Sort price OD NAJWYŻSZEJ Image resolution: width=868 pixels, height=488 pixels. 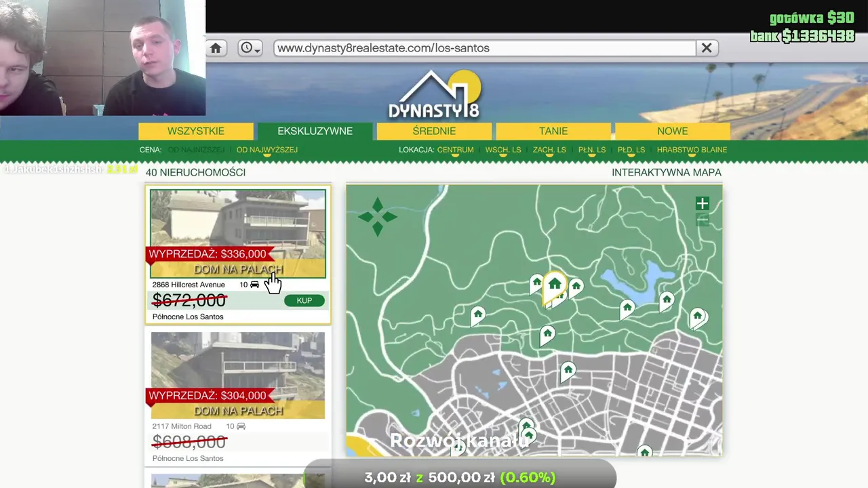(x=267, y=150)
